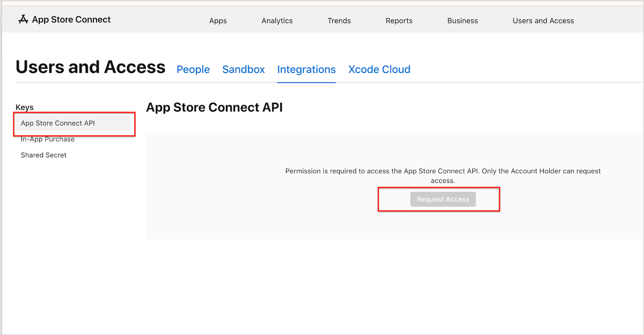
Task: Click the Users and Access page title
Action: pyautogui.click(x=90, y=66)
